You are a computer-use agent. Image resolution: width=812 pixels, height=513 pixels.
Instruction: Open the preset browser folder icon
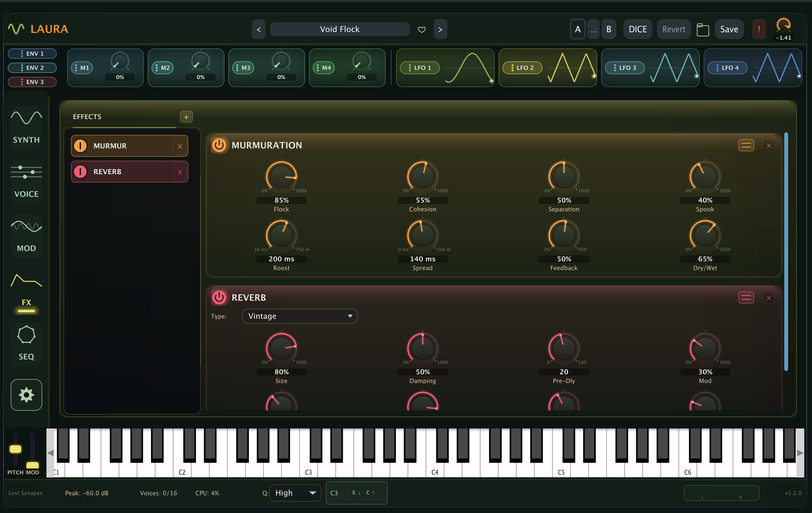pos(703,30)
